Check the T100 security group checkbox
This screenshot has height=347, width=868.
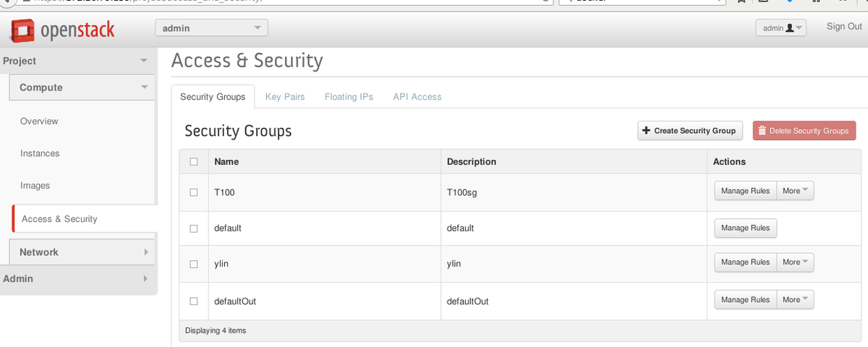(x=194, y=192)
